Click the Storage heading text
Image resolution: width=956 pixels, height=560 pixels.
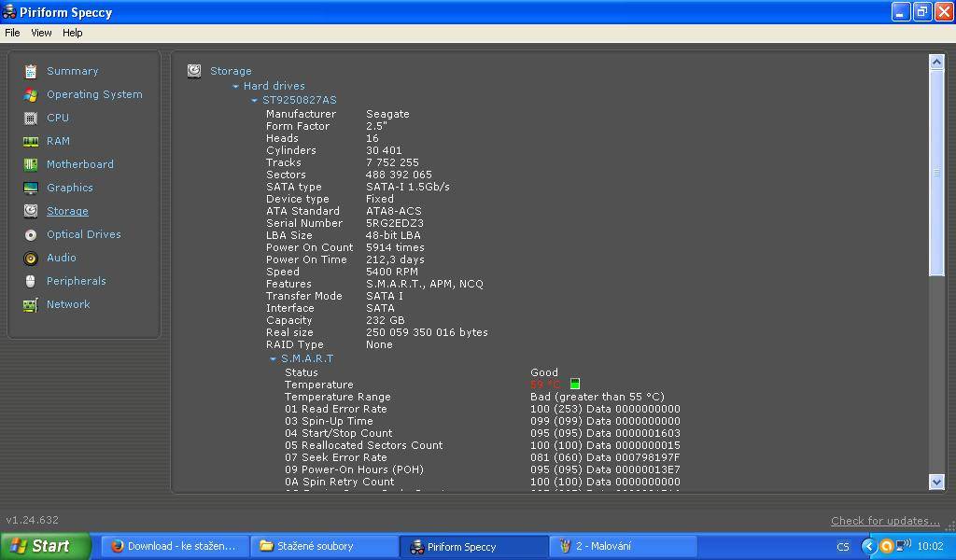coord(231,71)
